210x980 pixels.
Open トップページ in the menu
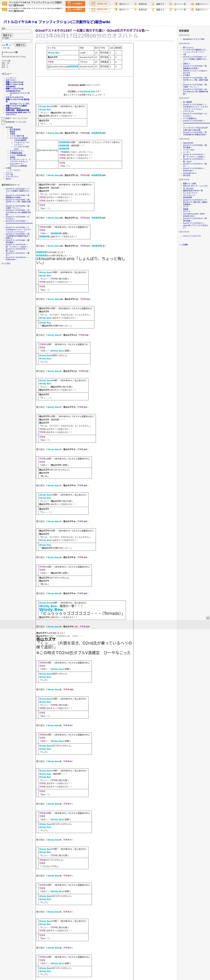(11, 78)
